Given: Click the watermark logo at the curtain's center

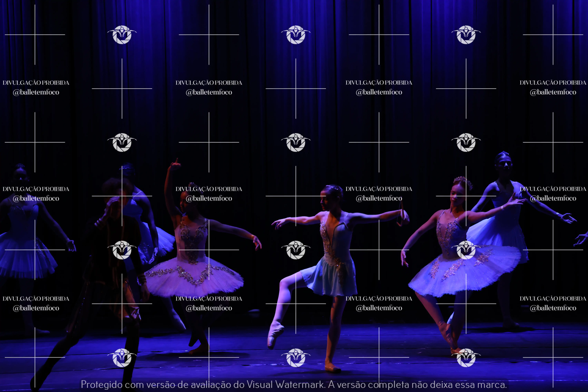Looking at the screenshot, I should point(296,142).
